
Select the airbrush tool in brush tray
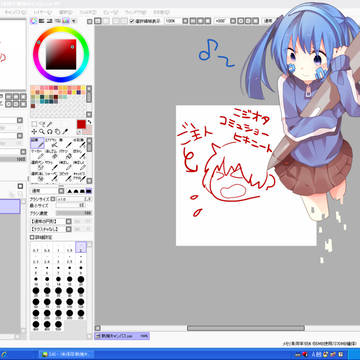pyautogui.click(x=51, y=143)
